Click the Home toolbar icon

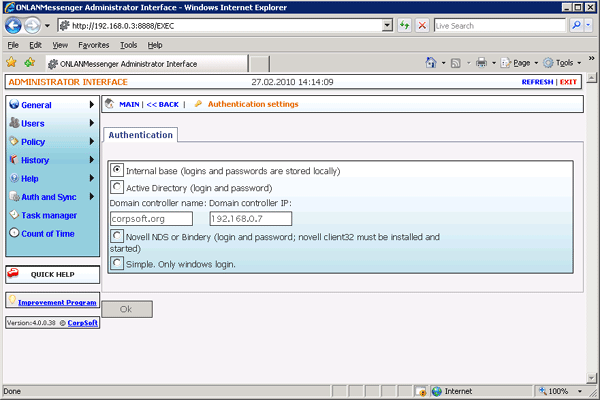pos(431,62)
